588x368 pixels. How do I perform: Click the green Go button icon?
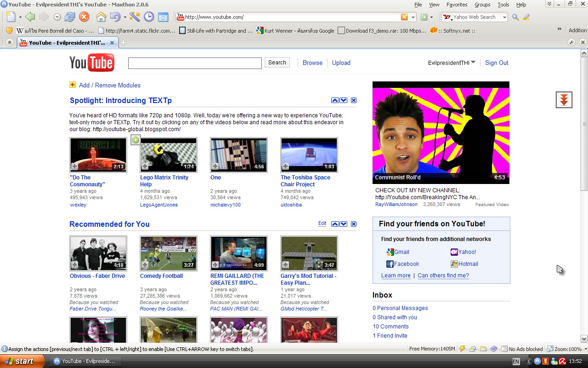tap(424, 17)
